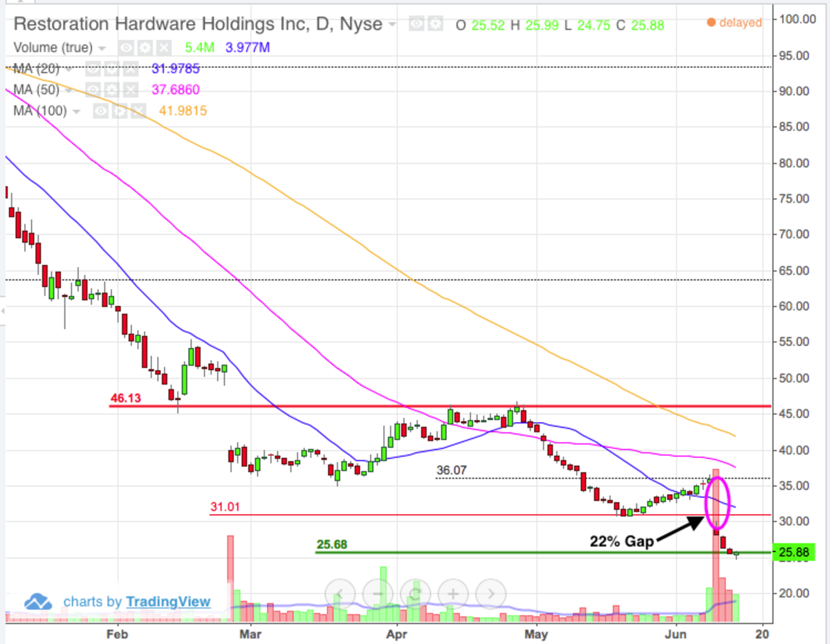
Task: Open the TradingView link
Action: click(168, 602)
